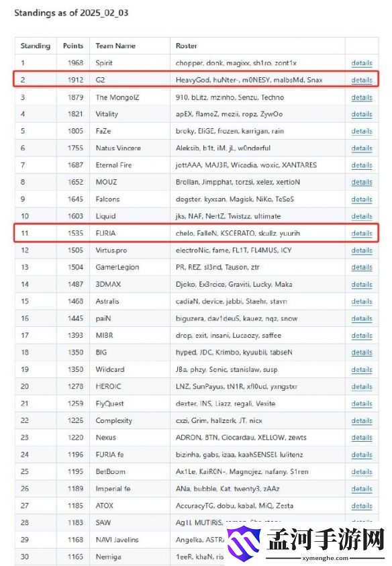View details for FaZe row
The width and height of the screenshot is (392, 566).
click(x=362, y=131)
